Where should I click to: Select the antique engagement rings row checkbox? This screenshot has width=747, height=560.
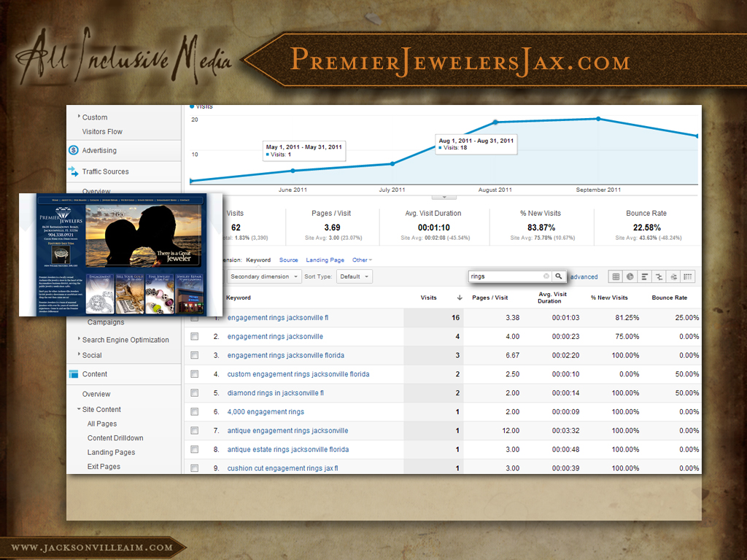(x=195, y=431)
